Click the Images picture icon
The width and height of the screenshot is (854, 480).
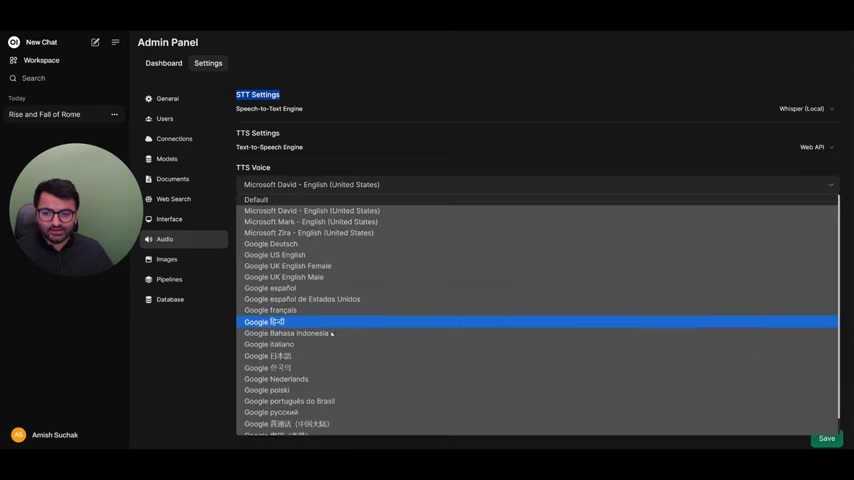pos(149,259)
